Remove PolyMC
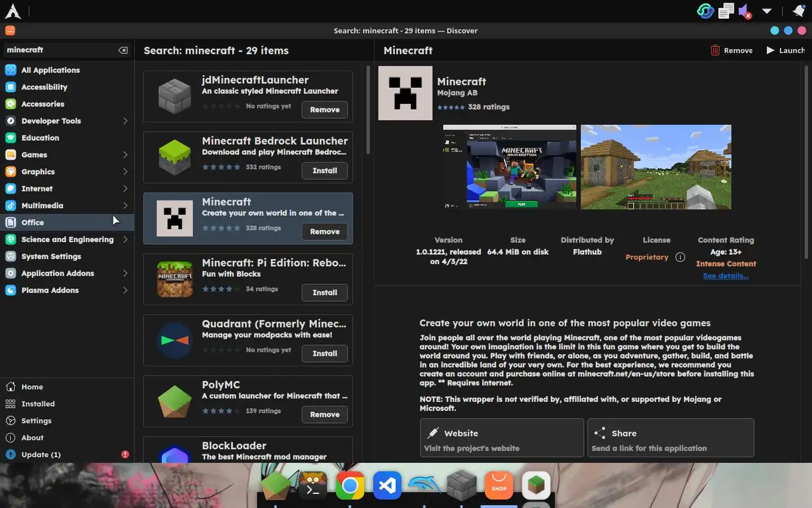The height and width of the screenshot is (508, 812). click(x=325, y=414)
